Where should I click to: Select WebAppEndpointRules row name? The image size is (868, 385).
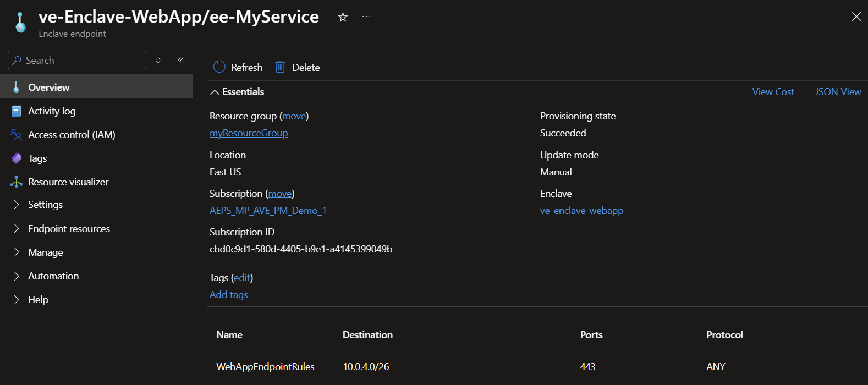pyautogui.click(x=266, y=367)
